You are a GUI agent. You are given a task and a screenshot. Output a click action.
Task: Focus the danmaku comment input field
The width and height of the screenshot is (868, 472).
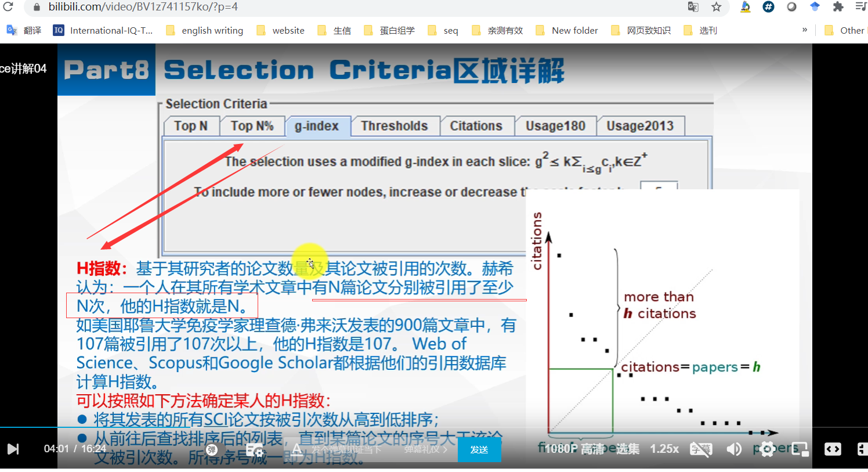pyautogui.click(x=346, y=449)
